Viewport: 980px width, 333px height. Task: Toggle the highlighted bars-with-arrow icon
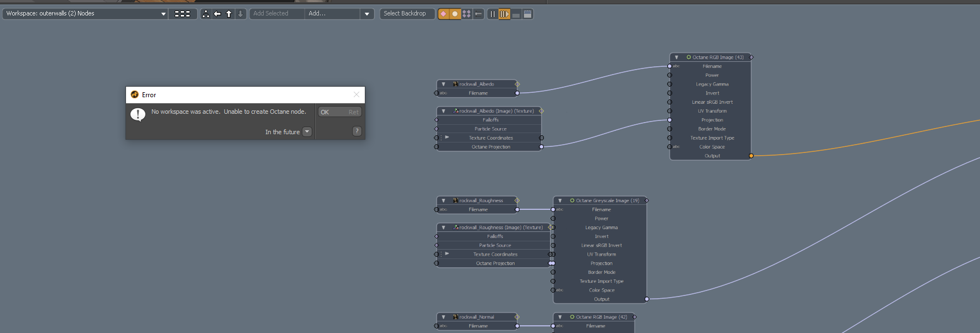pyautogui.click(x=504, y=14)
